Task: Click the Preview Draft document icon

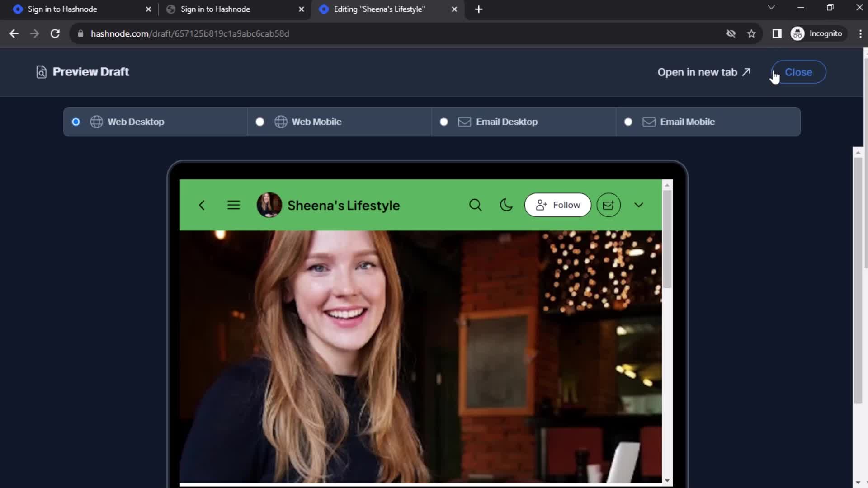Action: point(41,72)
